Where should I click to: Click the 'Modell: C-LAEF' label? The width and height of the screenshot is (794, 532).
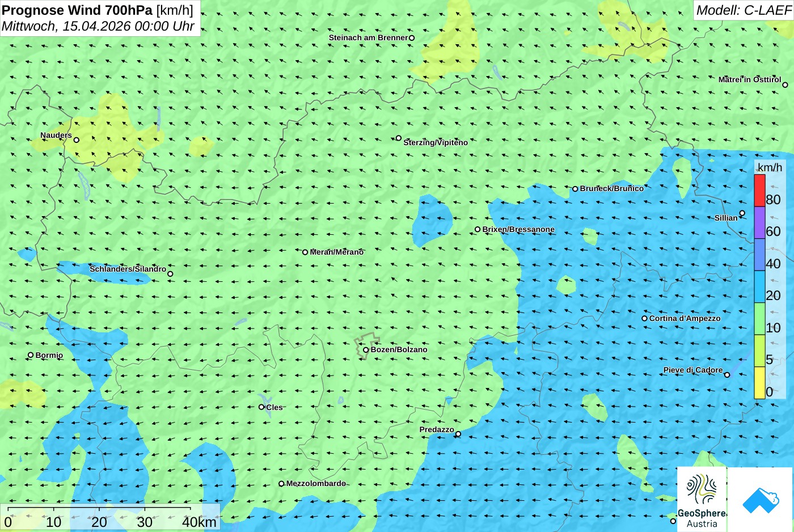tap(743, 10)
